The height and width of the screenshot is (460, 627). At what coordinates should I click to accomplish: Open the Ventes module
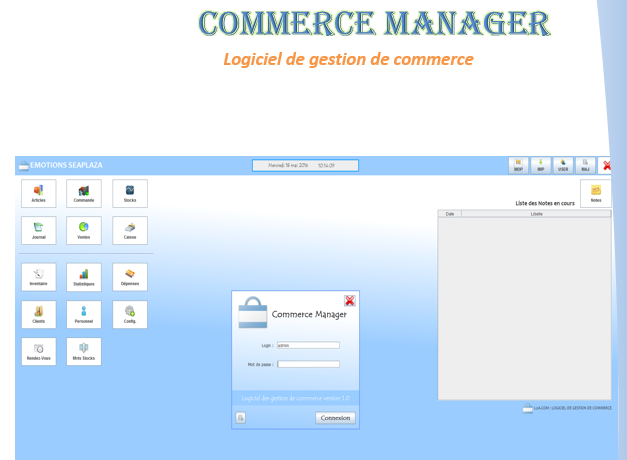pos(84,230)
